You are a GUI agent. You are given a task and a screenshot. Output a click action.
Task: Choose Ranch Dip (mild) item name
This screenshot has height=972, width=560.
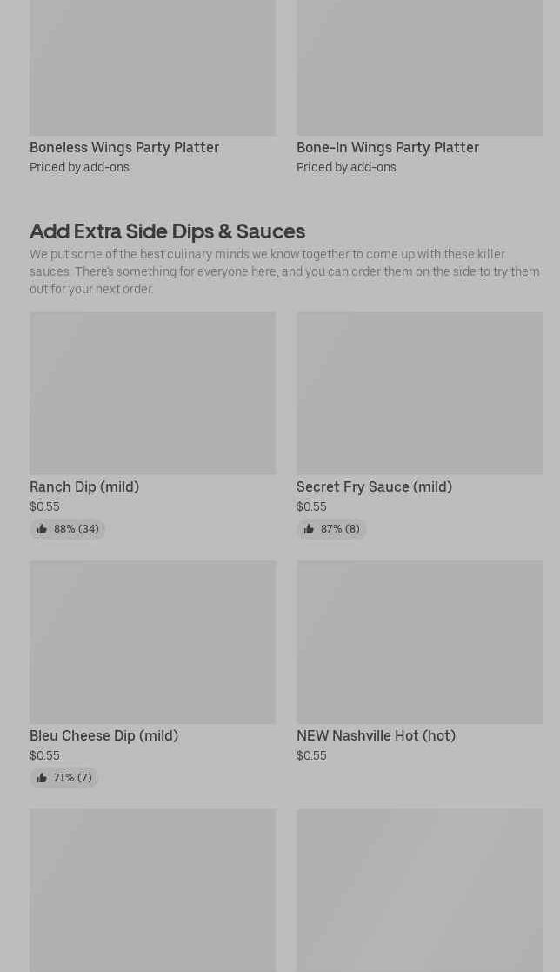click(84, 486)
